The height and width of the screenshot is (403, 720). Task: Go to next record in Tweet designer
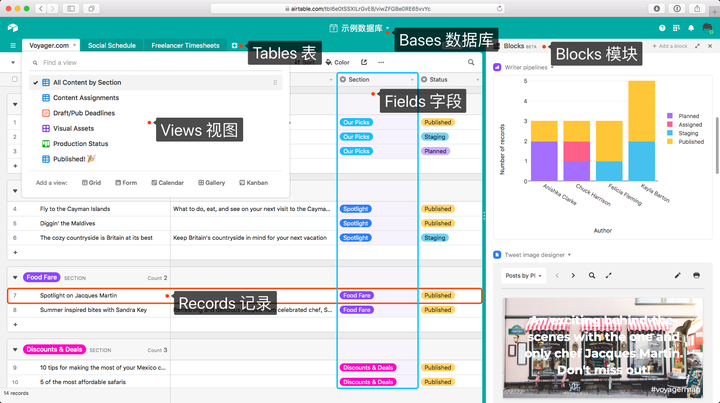[573, 275]
